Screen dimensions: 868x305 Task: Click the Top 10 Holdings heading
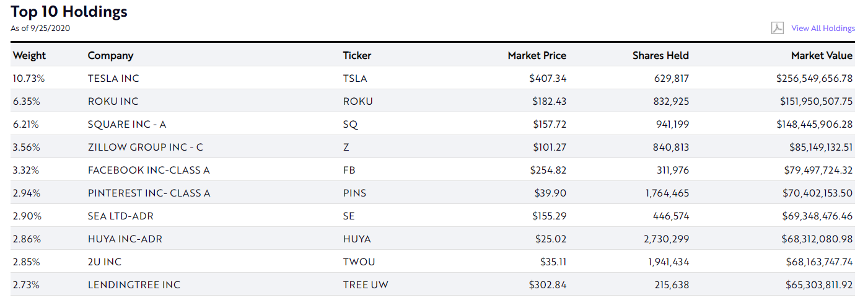click(x=69, y=11)
